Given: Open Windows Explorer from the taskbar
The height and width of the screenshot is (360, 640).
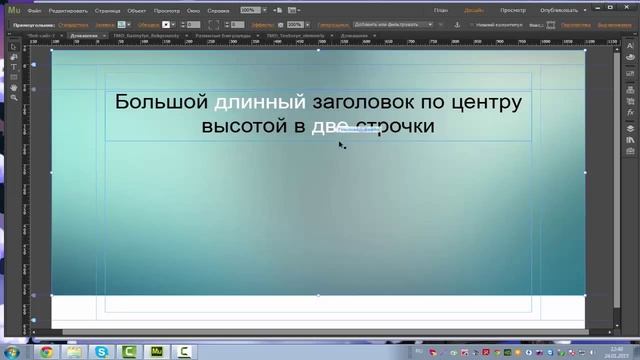Looking at the screenshot, I should coord(74,351).
